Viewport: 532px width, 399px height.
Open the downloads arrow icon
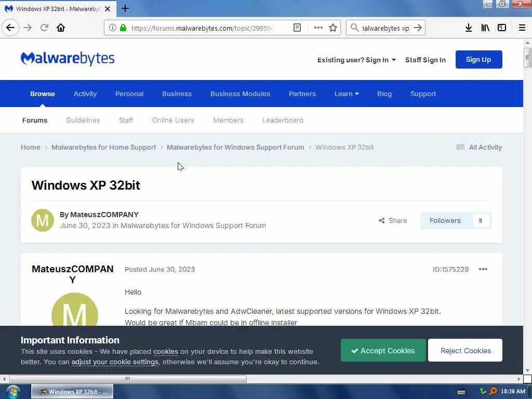(x=468, y=28)
